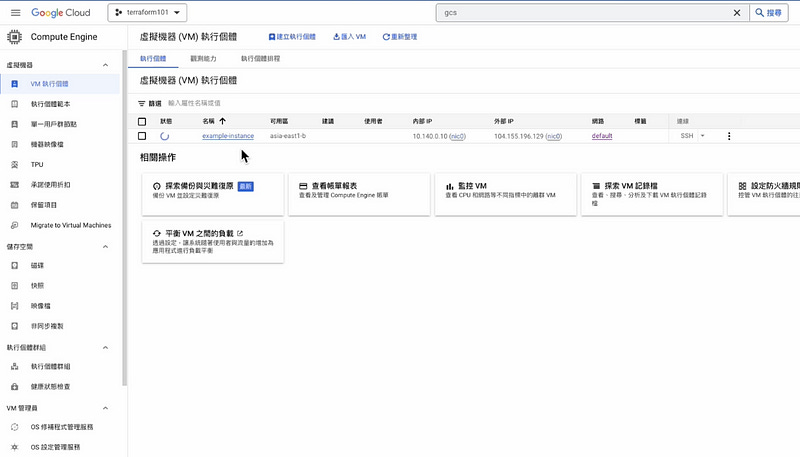The image size is (800, 457).
Task: Click nic0 link next to external IP
Action: pos(554,136)
